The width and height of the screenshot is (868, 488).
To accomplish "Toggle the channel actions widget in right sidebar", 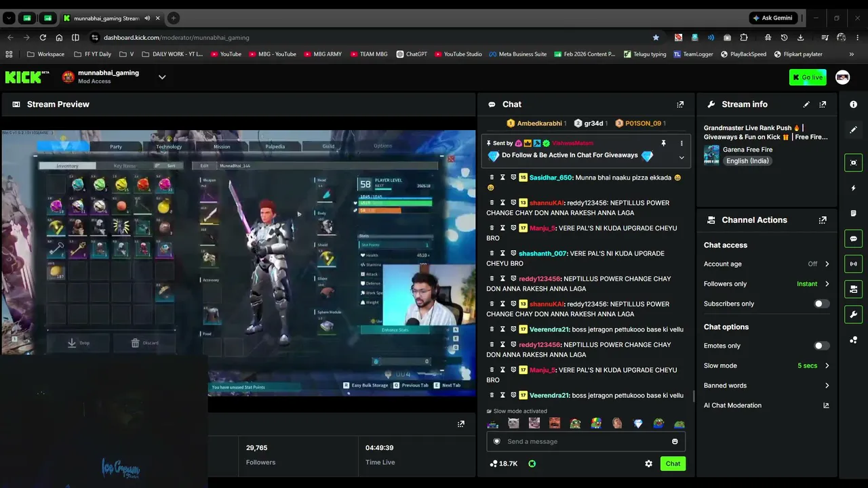I will [854, 289].
